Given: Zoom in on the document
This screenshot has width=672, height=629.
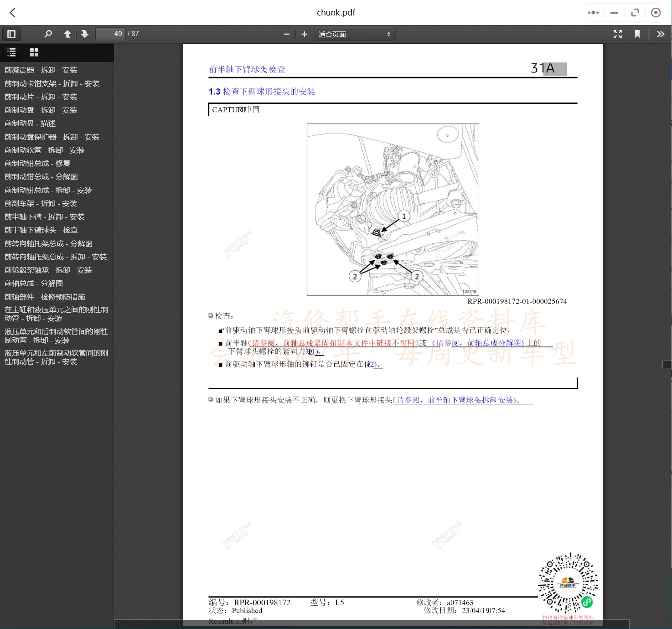Looking at the screenshot, I should pyautogui.click(x=304, y=34).
